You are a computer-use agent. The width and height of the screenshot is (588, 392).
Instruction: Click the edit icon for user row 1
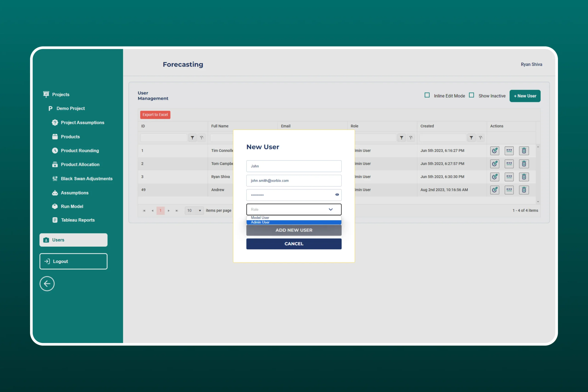[x=495, y=150]
